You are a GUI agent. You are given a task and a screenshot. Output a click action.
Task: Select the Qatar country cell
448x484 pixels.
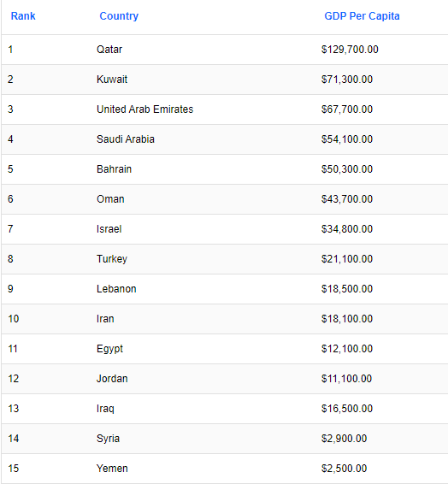tap(109, 50)
